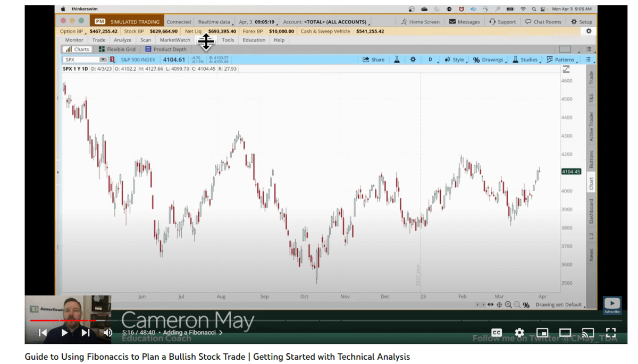Open YouTube player settings gear
The image size is (638, 364).
click(x=519, y=333)
